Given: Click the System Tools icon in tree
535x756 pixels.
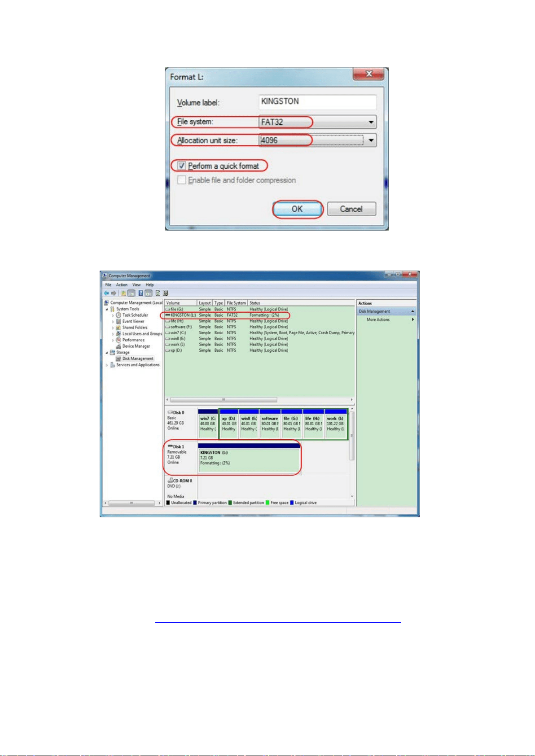Looking at the screenshot, I should click(x=113, y=309).
